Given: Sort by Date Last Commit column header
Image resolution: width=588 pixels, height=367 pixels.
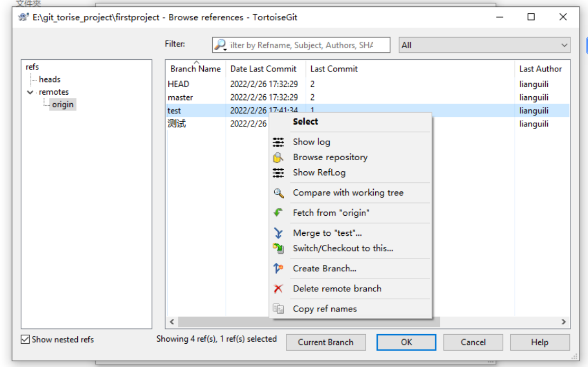Looking at the screenshot, I should point(263,69).
